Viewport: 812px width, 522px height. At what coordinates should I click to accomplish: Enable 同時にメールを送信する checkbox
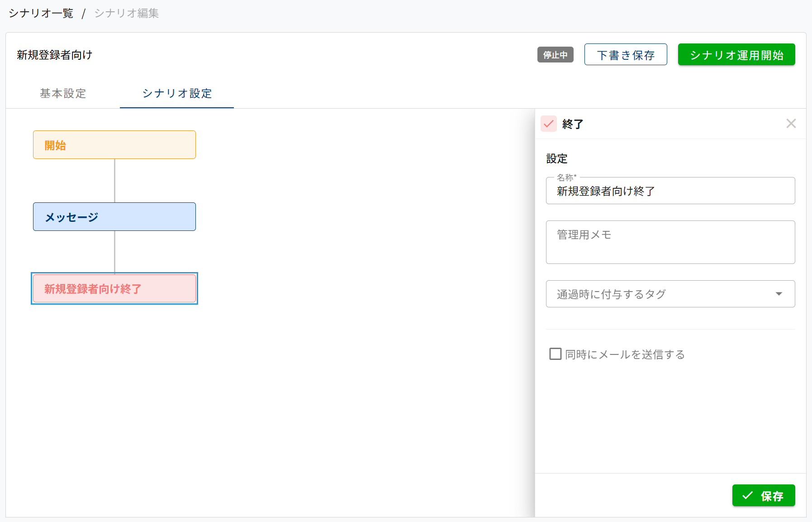pos(555,354)
